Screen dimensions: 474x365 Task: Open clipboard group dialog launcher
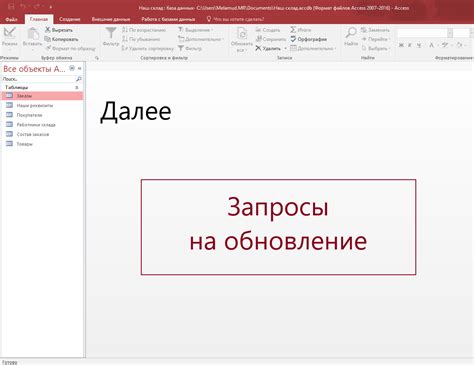[97, 58]
